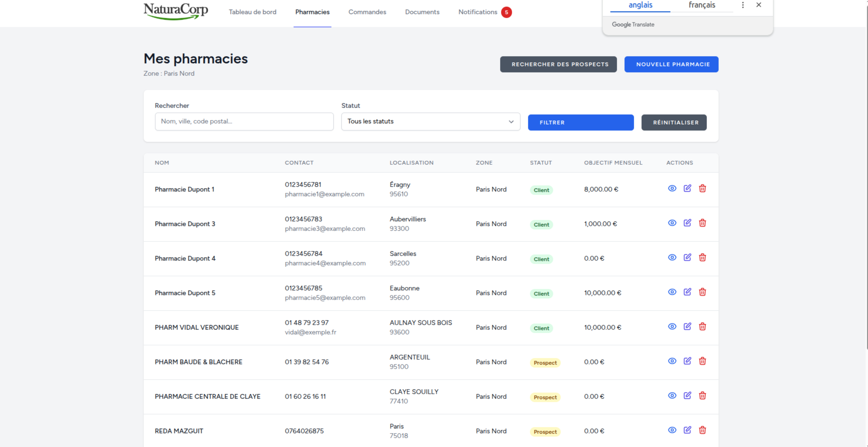The width and height of the screenshot is (868, 447).
Task: Focus the Rechercher search field
Action: coord(244,121)
